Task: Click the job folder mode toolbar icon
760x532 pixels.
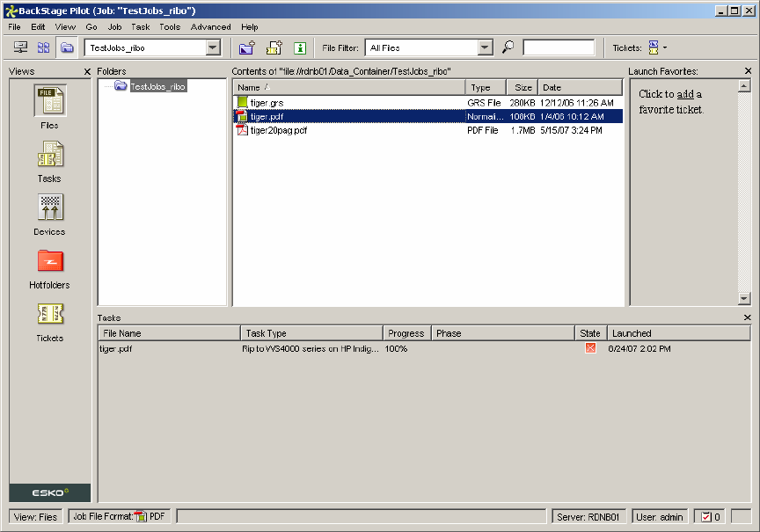Action: pos(67,47)
